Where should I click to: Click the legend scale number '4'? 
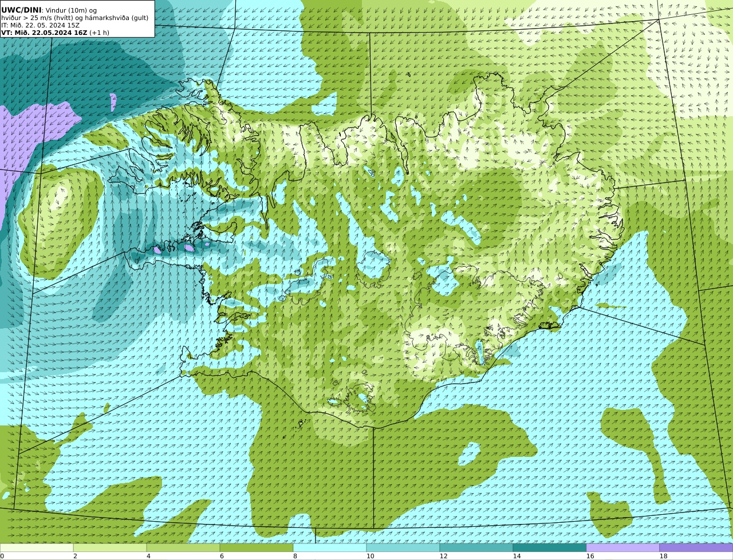148,556
